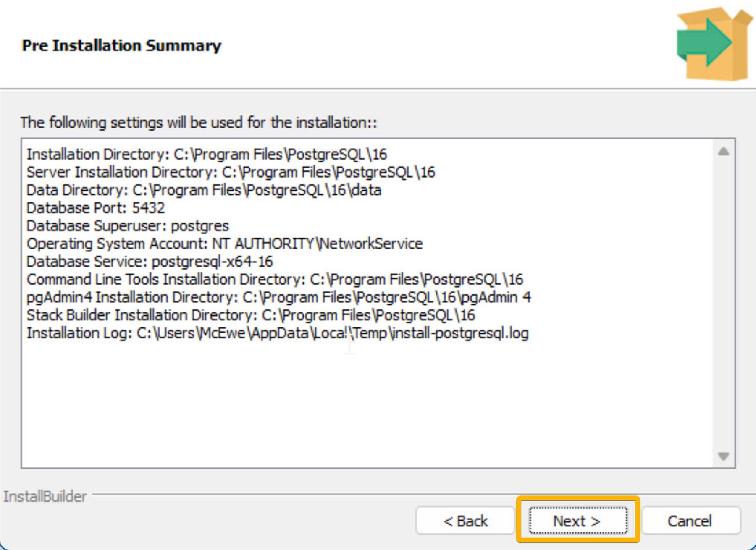This screenshot has width=756, height=550.
Task: Click the Server Installation Directory line
Action: (x=231, y=172)
